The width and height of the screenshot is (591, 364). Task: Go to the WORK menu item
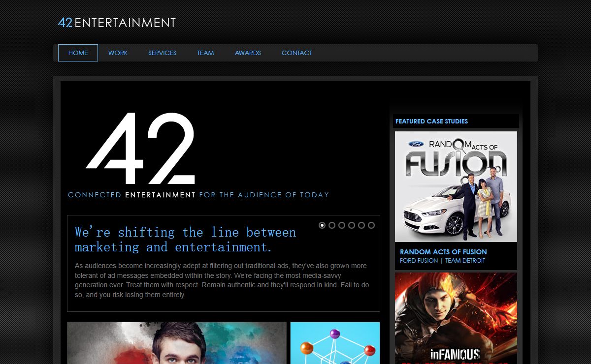118,53
